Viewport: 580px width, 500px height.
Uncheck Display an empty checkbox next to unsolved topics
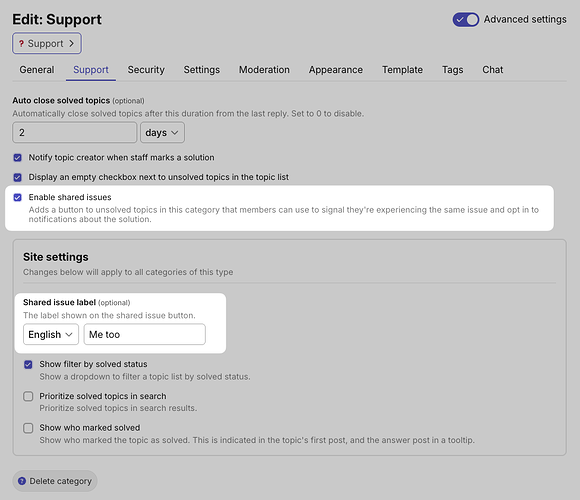pyautogui.click(x=17, y=178)
